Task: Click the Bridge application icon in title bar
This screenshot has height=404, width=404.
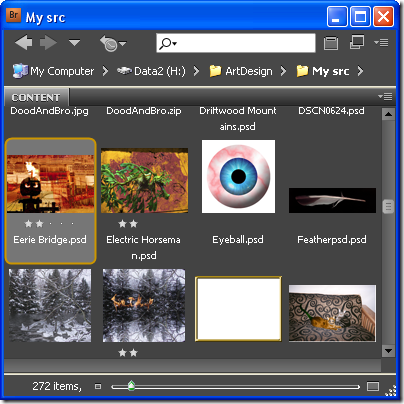Action: tap(14, 15)
